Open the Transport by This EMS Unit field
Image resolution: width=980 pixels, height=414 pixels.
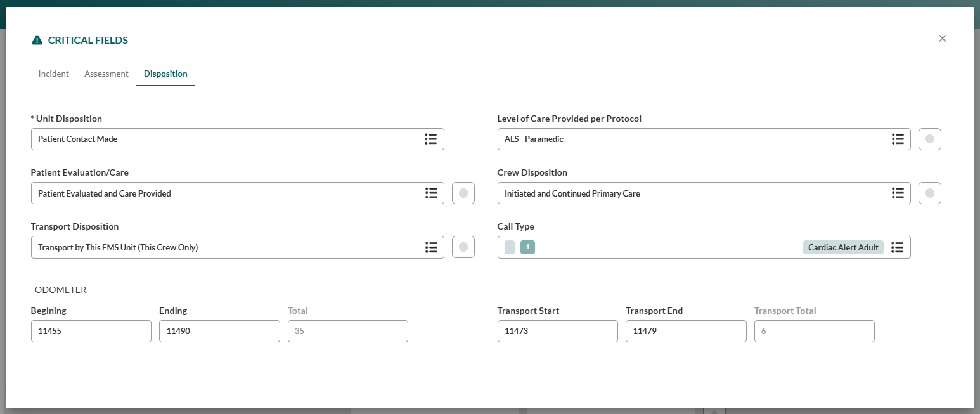pos(222,247)
